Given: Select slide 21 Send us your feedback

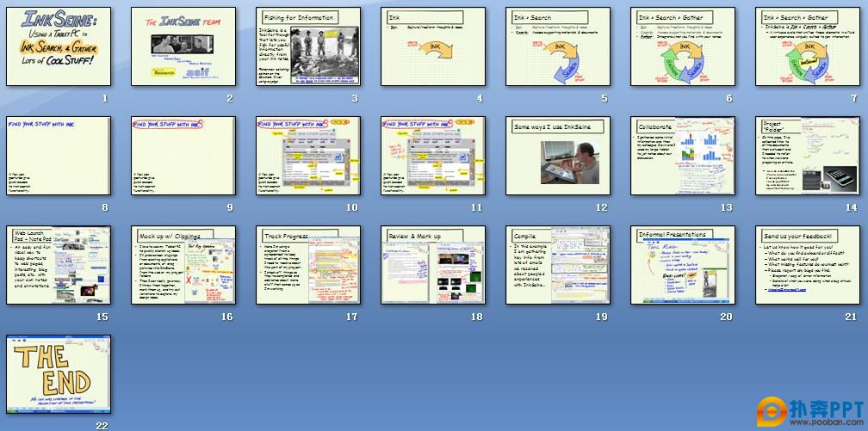Looking at the screenshot, I should point(808,264).
